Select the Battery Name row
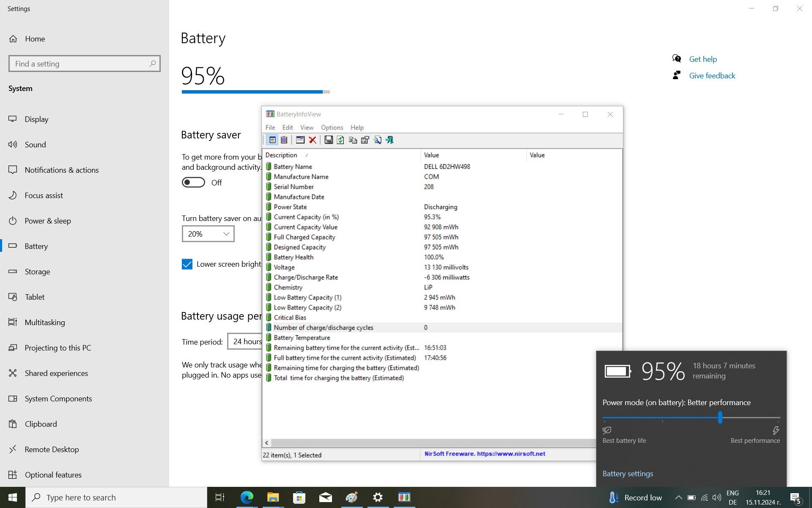 pos(442,167)
